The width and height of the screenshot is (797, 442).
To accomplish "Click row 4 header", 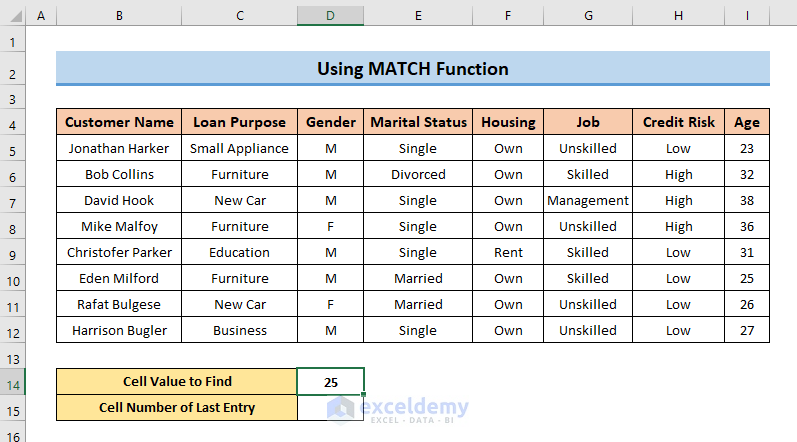I will pos(12,122).
